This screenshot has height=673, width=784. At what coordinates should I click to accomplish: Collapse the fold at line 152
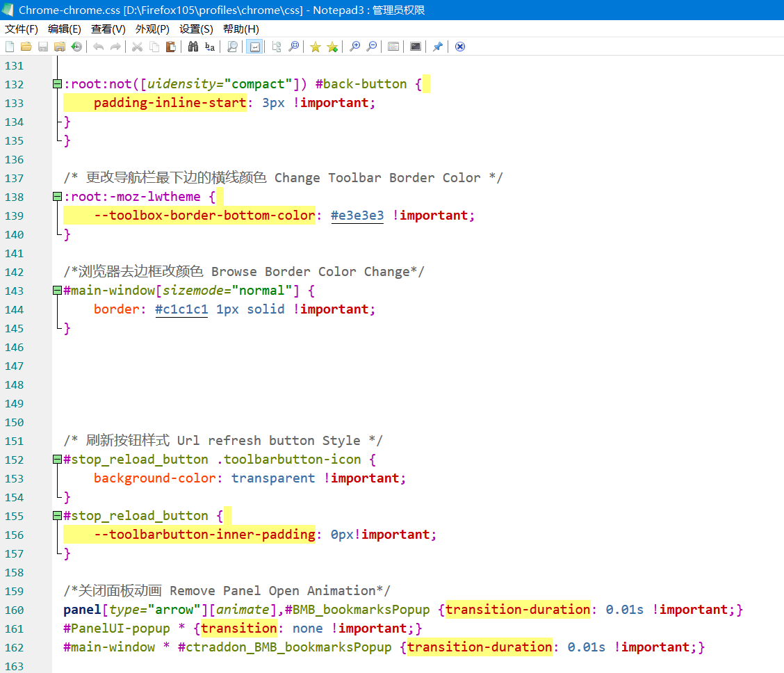pos(57,460)
